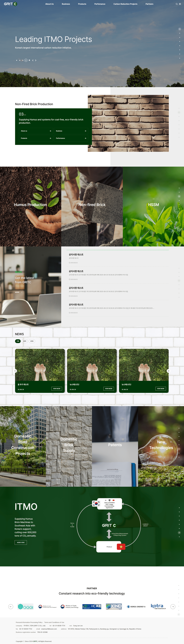
Task: Select the 전체 news filter pill
Action: coord(18,341)
